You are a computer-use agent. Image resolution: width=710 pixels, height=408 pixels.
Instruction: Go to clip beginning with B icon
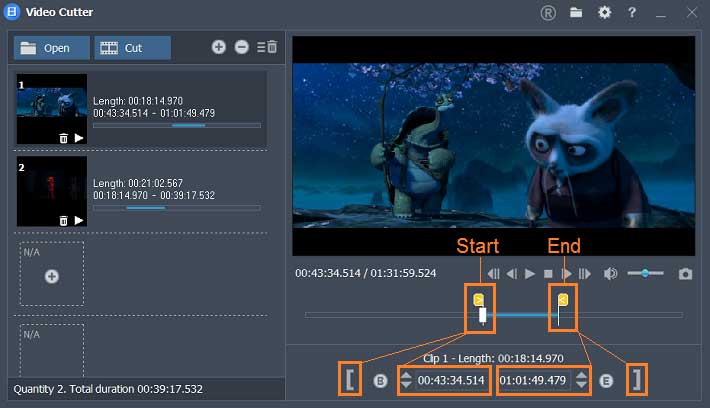pos(380,381)
